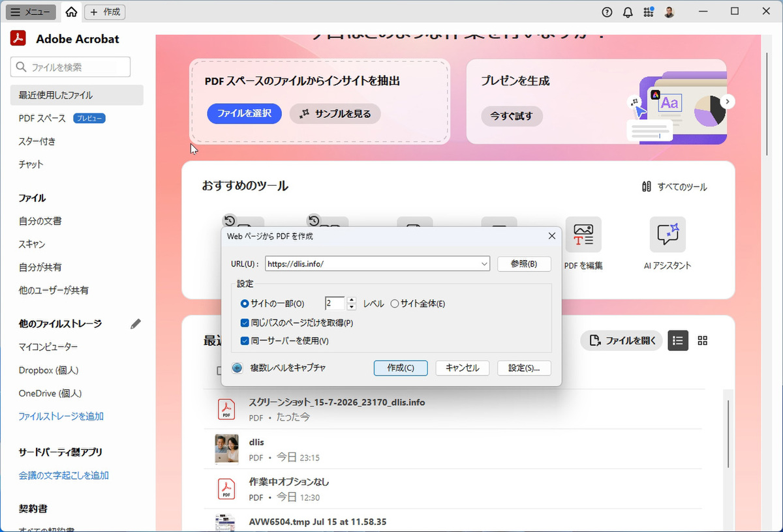Click the 作成 new tab button
Screen dimensions: 783x532
pyautogui.click(x=105, y=12)
